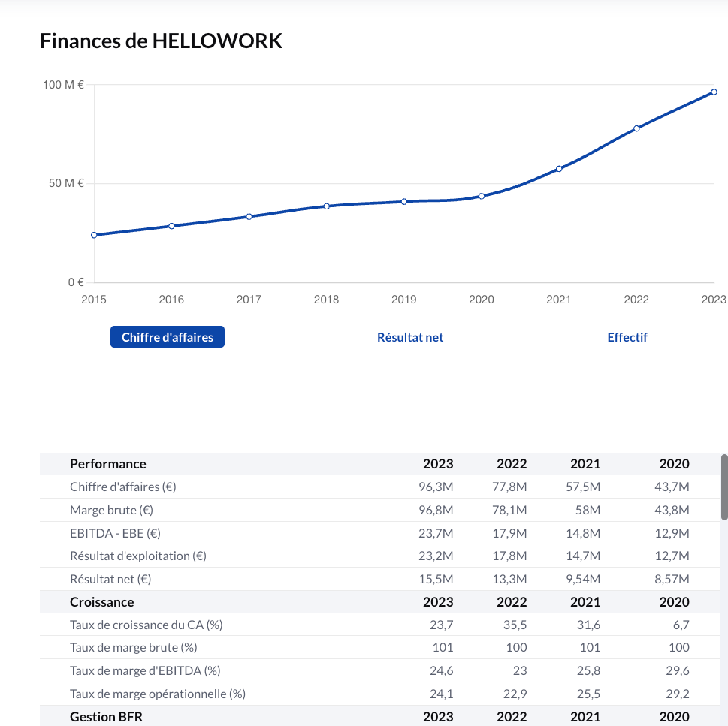Click the 2022 data point on chart

636,128
